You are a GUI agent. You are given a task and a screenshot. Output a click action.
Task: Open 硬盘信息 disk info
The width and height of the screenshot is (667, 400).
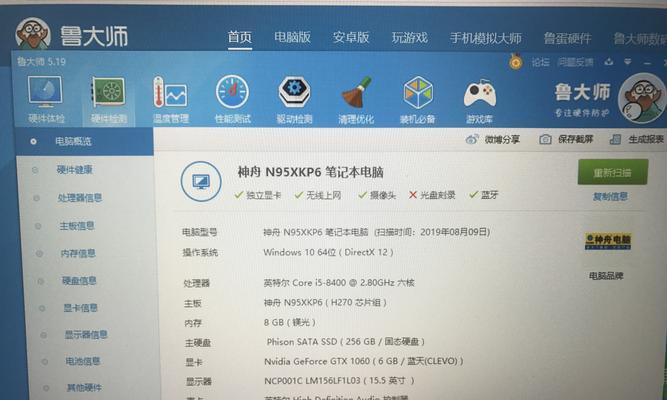click(79, 281)
